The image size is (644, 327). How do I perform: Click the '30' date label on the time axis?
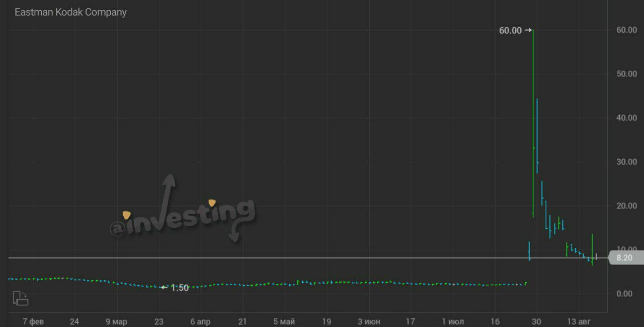click(537, 321)
